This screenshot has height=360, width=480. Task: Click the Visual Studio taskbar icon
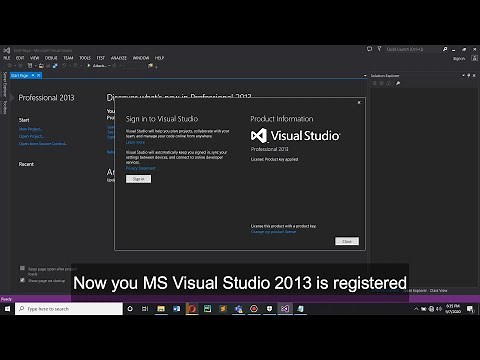(285, 309)
